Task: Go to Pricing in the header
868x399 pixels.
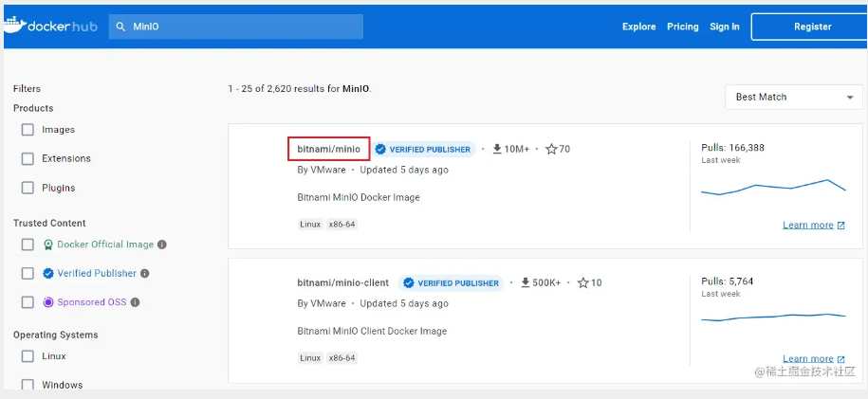Action: [682, 27]
